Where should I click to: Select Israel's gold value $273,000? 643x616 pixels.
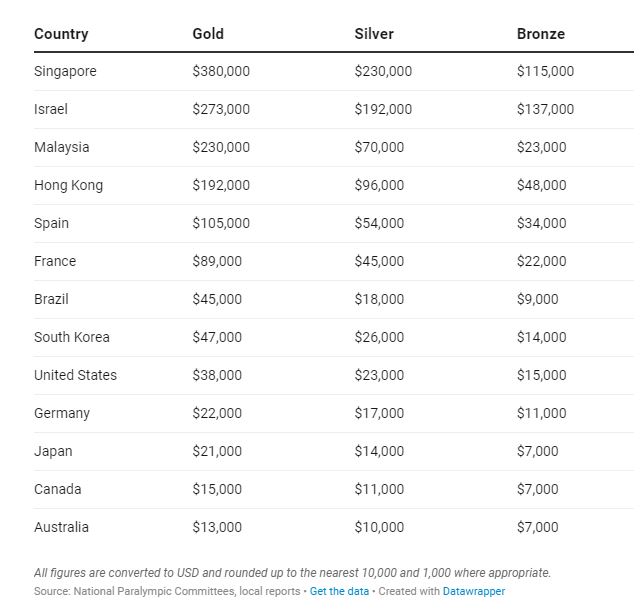click(221, 109)
